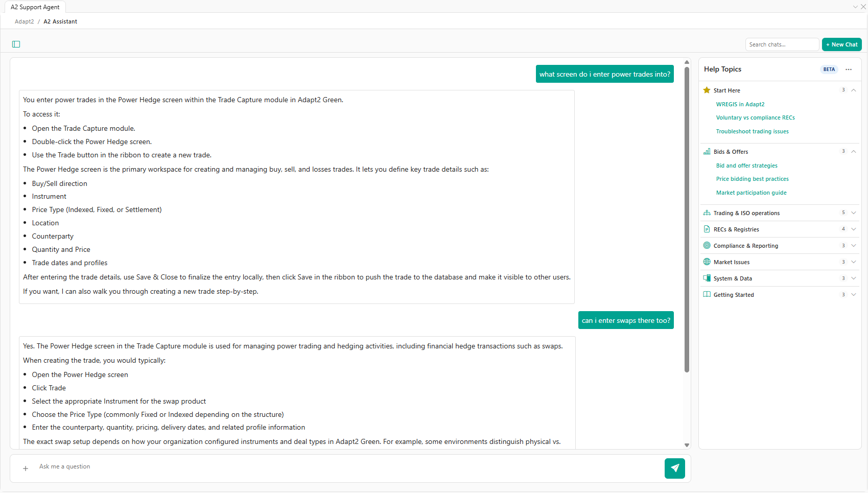This screenshot has height=493, width=868.
Task: Click the 'Quantity and Price' bullet
Action: tap(61, 250)
